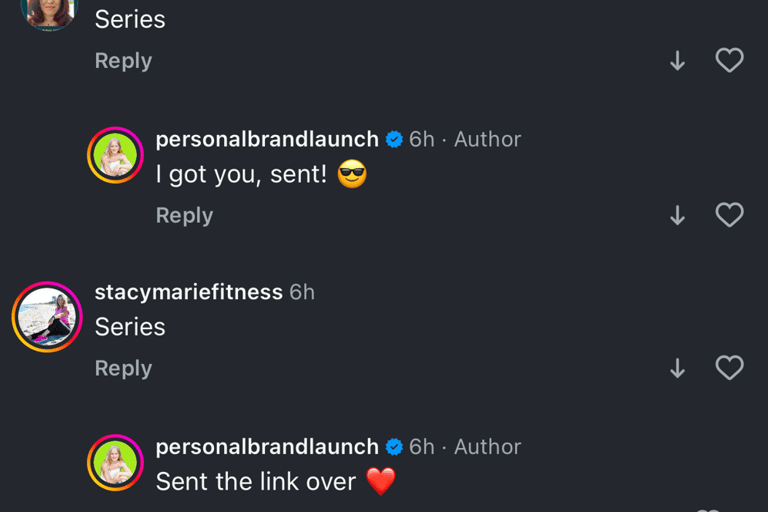The height and width of the screenshot is (512, 768).
Task: Downvote stacymariefitness's "Series" comment
Action: point(678,368)
